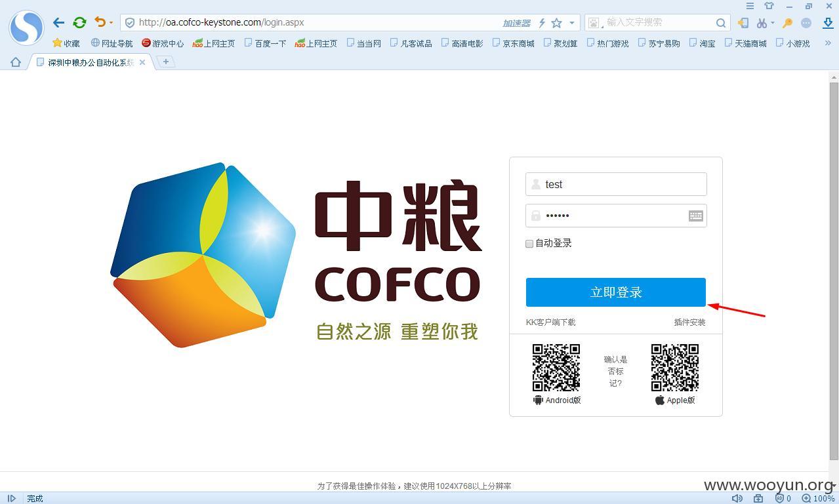
Task: Click the orange sidebar panel icon
Action: tap(743, 23)
